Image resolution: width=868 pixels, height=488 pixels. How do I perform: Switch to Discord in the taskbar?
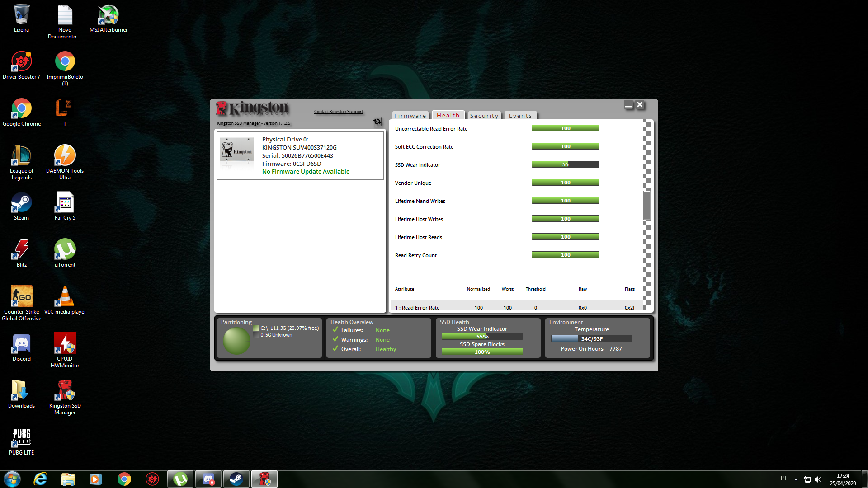[208, 479]
